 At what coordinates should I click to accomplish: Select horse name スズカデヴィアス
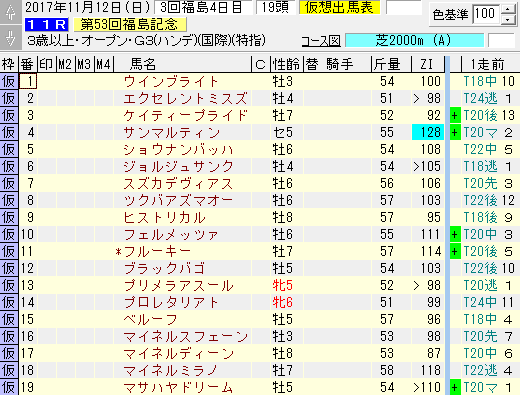(178, 184)
